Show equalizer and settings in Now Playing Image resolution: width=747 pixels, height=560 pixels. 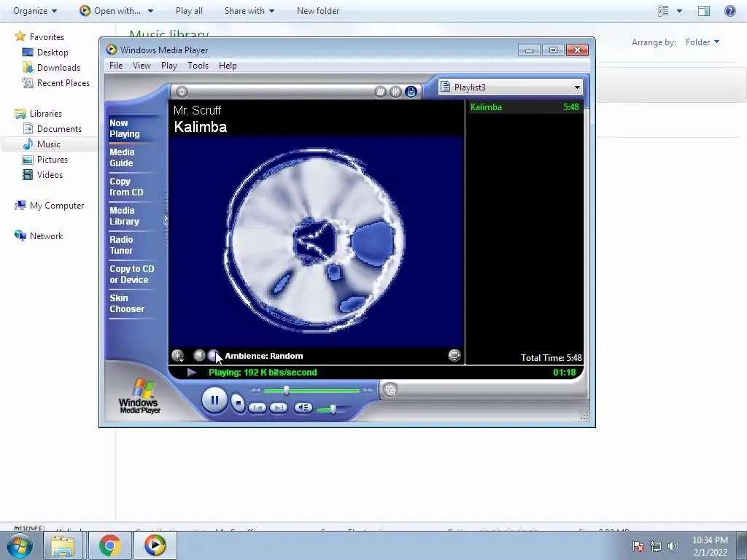point(395,92)
